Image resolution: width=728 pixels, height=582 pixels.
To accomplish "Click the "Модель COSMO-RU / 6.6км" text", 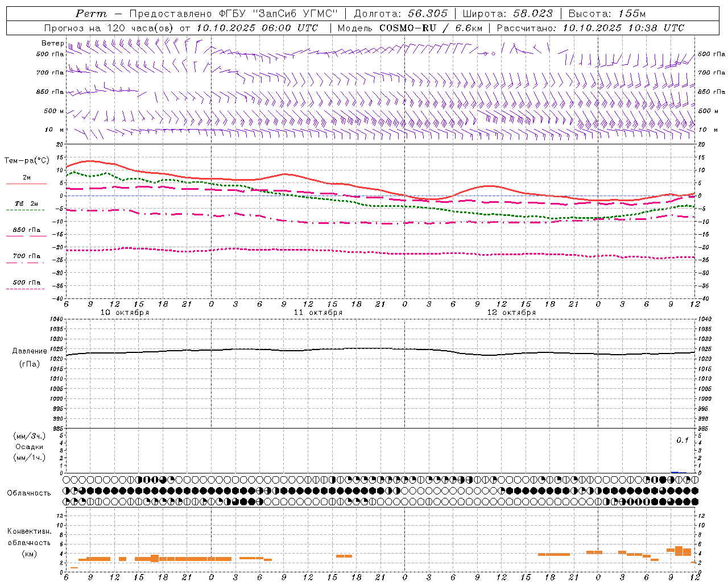I will (410, 28).
